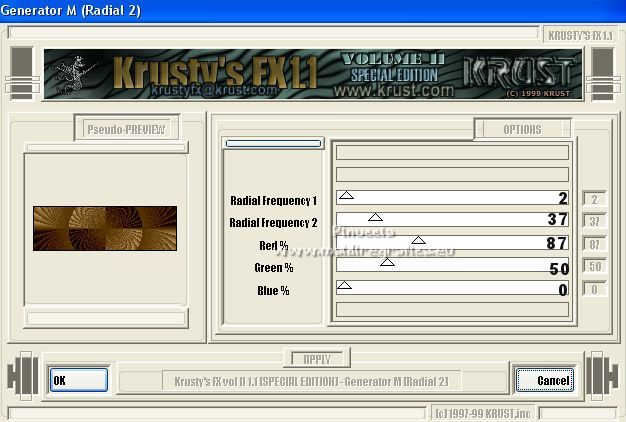Click the Radial Frequency 1 label
The width and height of the screenshot is (626, 422).
[x=273, y=200]
